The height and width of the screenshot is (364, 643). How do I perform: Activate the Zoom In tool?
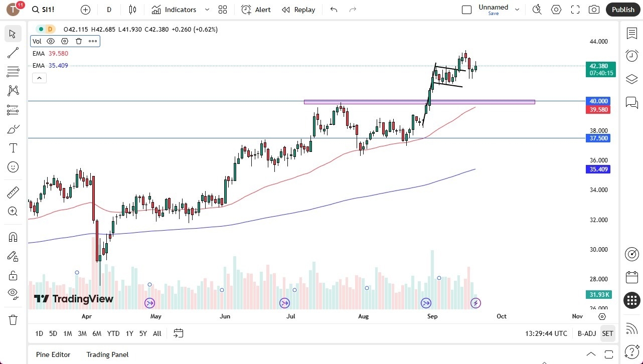[13, 211]
